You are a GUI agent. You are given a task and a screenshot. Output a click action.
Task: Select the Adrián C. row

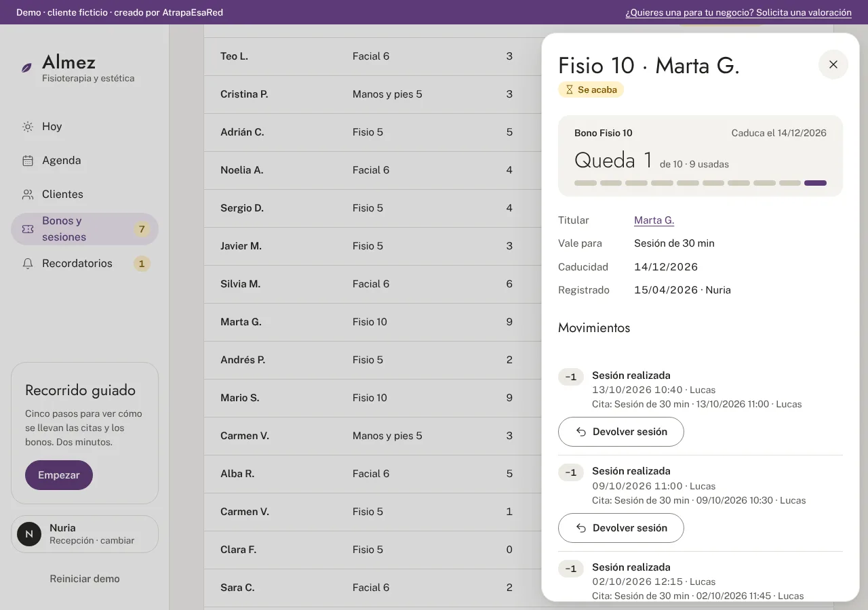coord(373,132)
